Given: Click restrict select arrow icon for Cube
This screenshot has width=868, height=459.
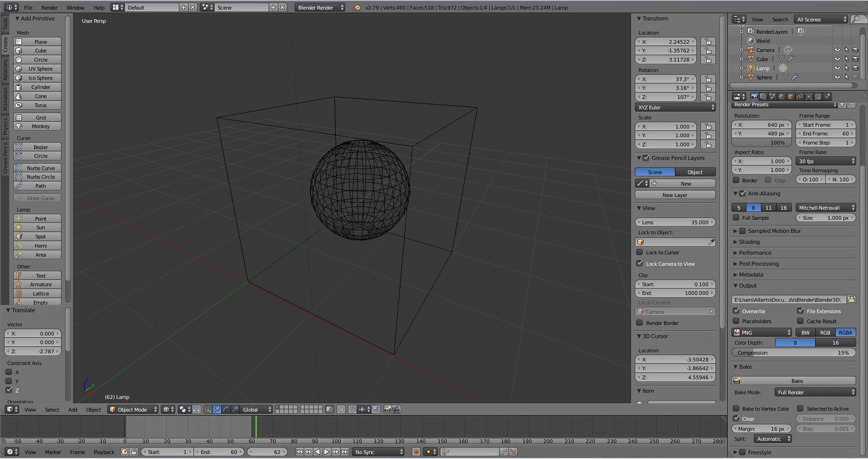Looking at the screenshot, I should (x=847, y=59).
